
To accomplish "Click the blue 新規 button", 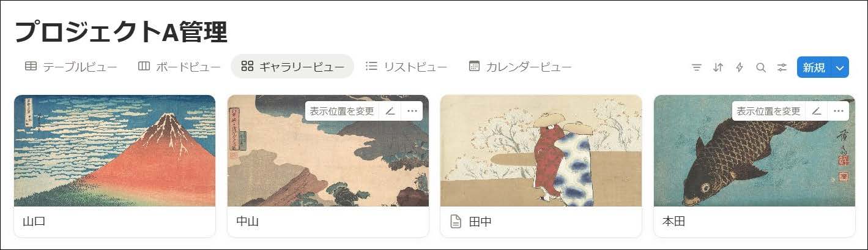I will coord(814,67).
